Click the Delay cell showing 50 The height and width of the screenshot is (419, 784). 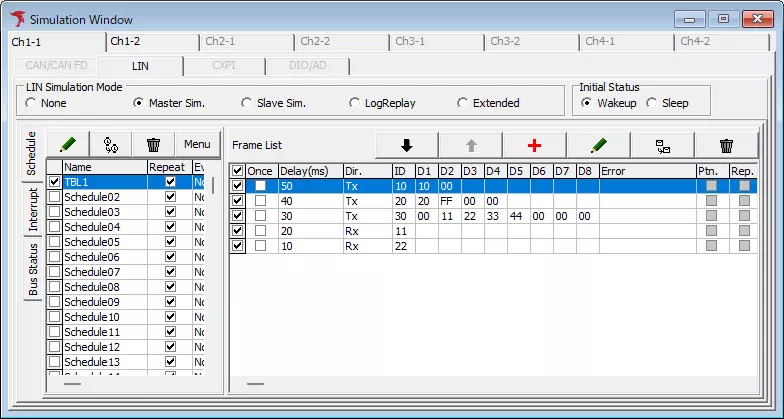pos(310,186)
